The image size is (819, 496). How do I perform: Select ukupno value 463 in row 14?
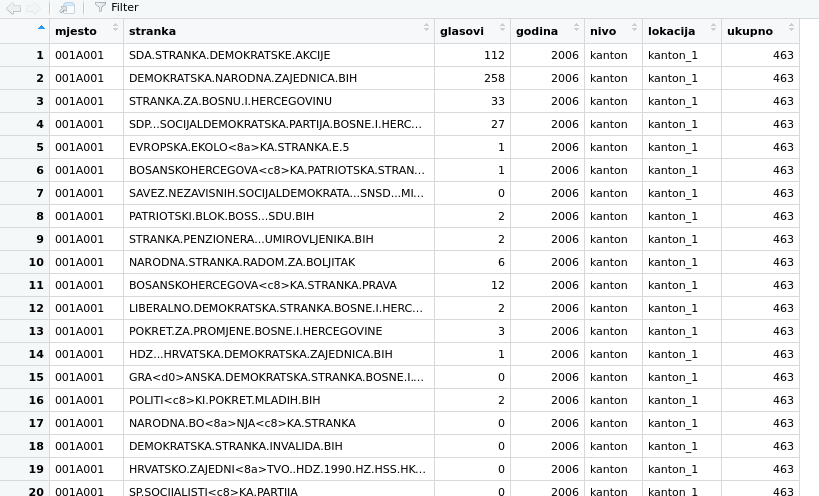point(760,354)
